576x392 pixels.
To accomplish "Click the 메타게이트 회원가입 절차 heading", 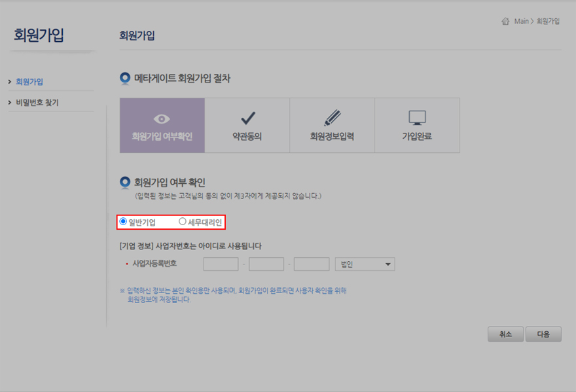I will tap(182, 79).
